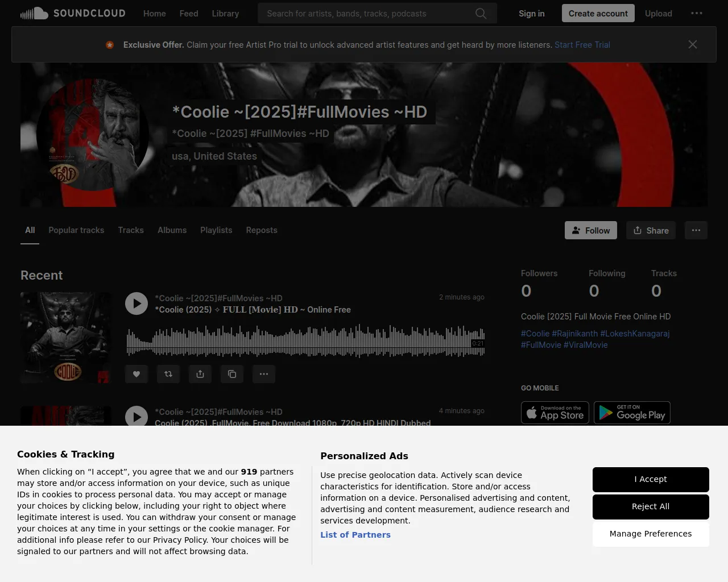Share the FULL [Movie] HD track

tap(200, 374)
